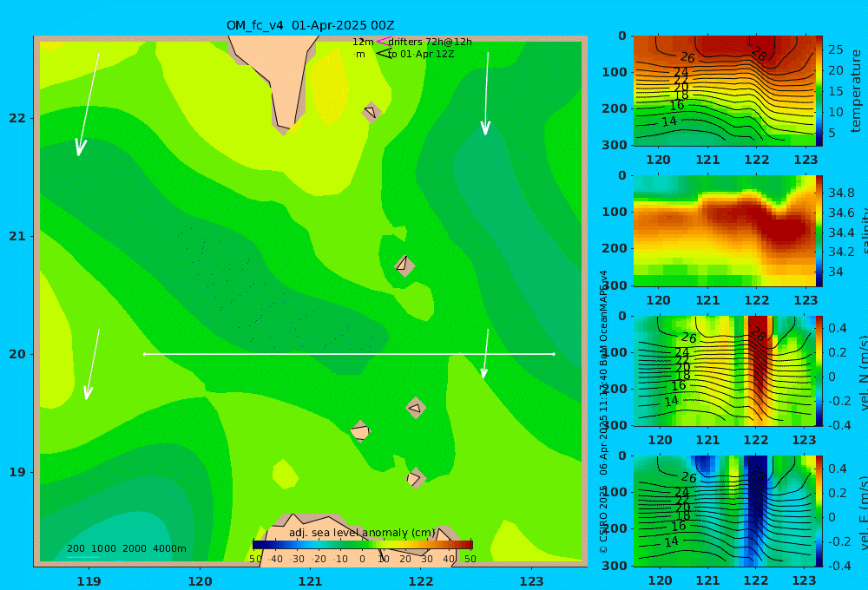Click the 'vel. N (m/s)' axis label
The height and width of the screenshot is (590, 868).
pos(863,372)
